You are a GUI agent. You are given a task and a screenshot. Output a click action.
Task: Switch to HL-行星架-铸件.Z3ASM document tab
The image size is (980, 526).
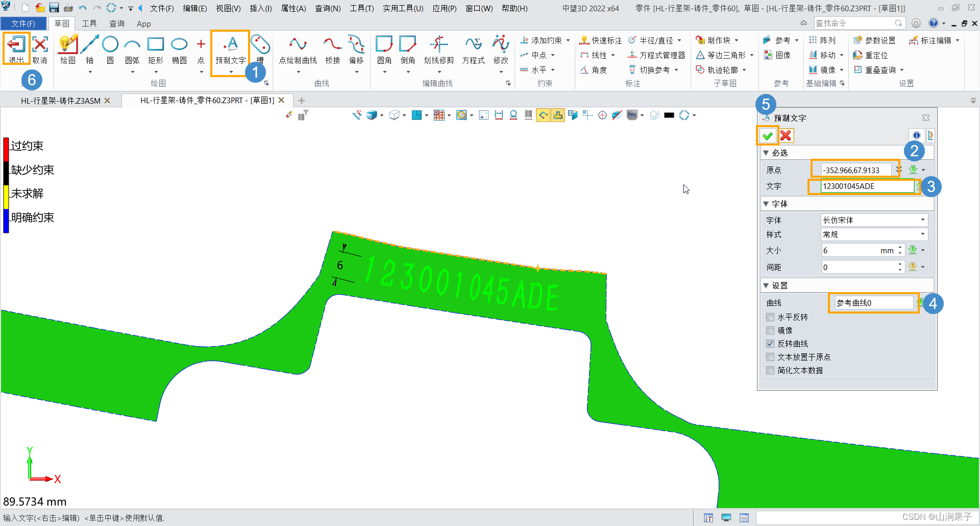click(x=61, y=101)
